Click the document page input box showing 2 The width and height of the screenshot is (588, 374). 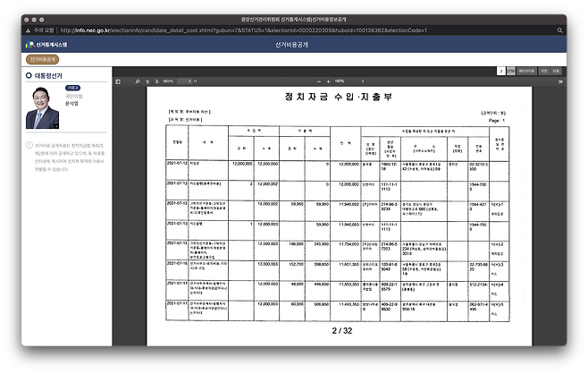click(x=500, y=69)
